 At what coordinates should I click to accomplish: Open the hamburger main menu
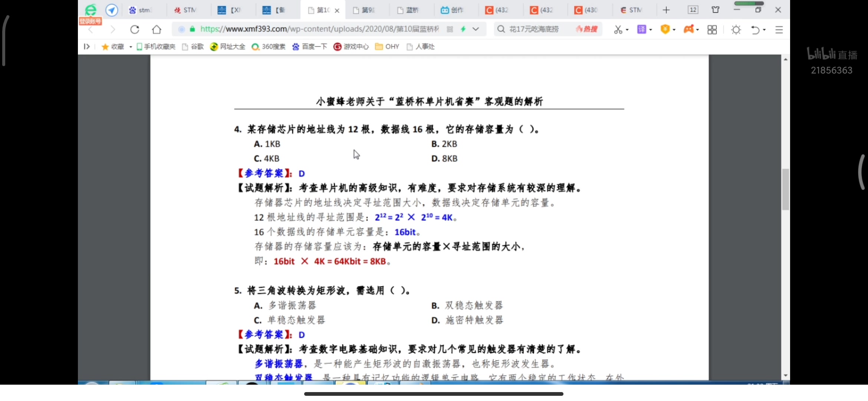[x=779, y=29]
